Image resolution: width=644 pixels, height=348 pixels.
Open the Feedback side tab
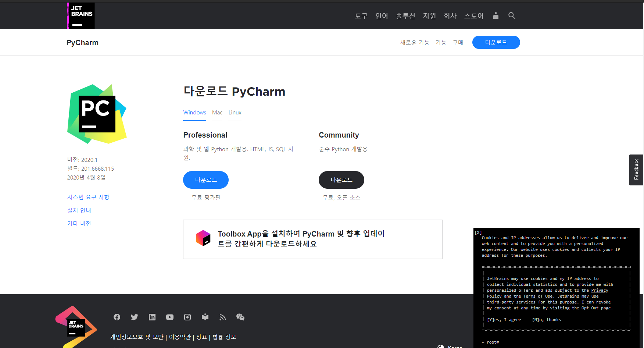tap(636, 170)
